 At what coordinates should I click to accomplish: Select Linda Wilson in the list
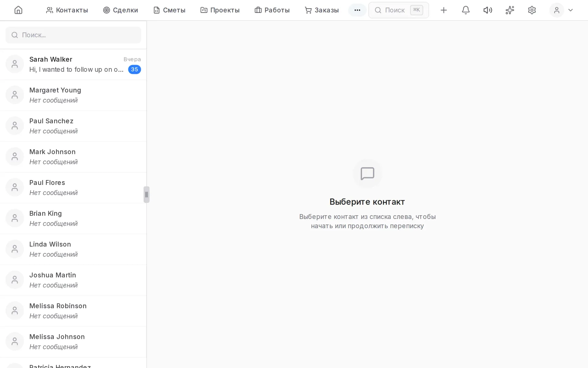click(73, 249)
